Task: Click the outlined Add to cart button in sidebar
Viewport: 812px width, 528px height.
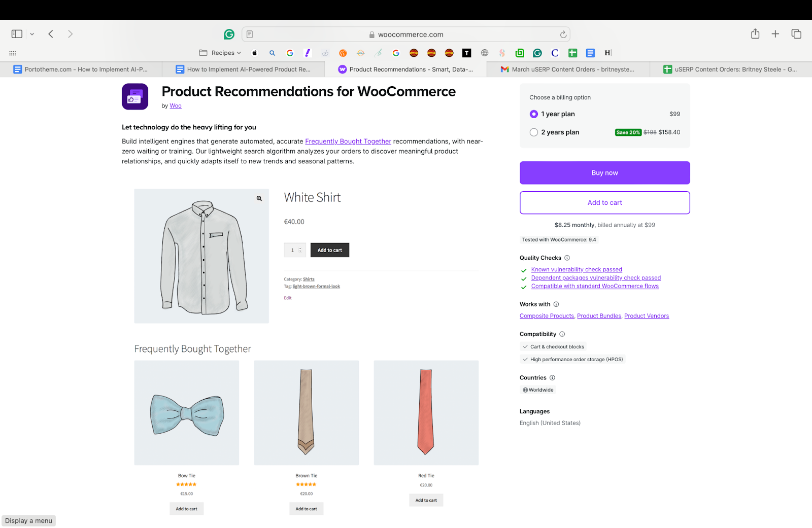Action: tap(605, 203)
